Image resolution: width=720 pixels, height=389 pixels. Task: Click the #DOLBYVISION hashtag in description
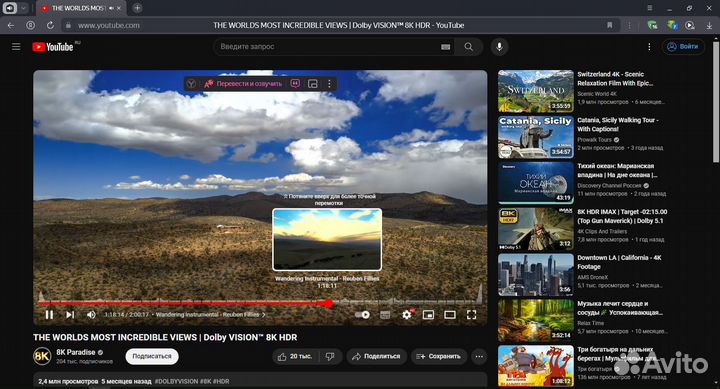[x=176, y=381]
